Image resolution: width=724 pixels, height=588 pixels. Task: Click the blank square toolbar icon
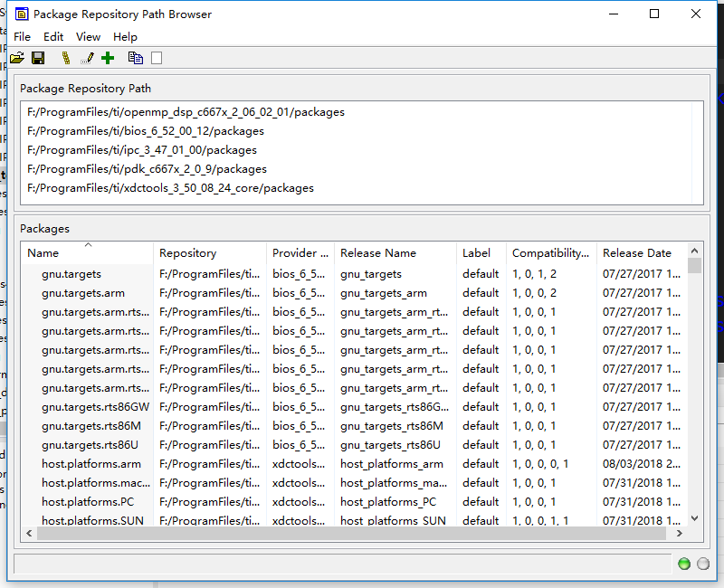click(155, 57)
